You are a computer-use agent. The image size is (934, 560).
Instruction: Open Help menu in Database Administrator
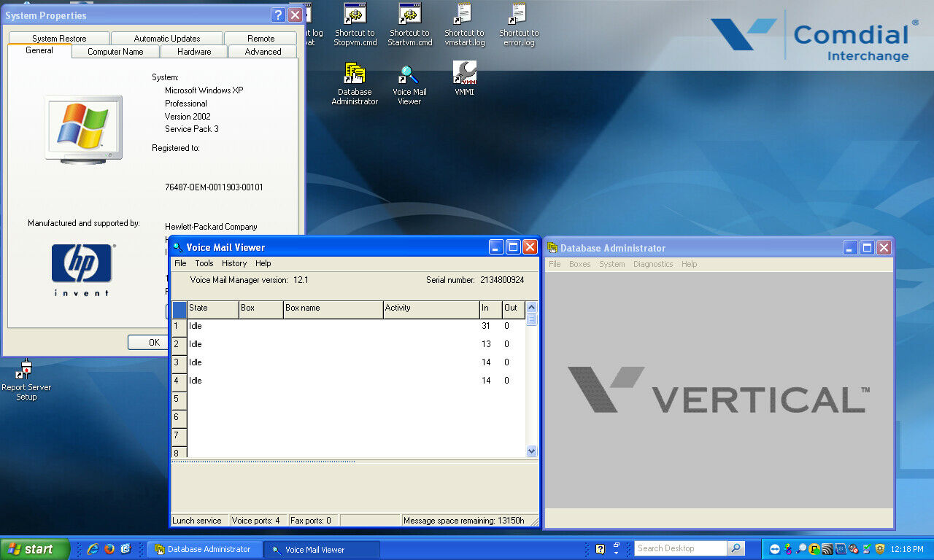690,264
